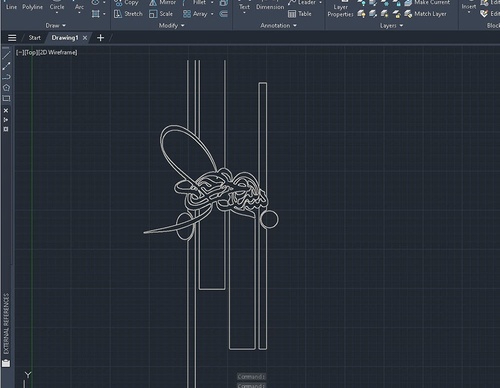Open the Insert block dropdown

click(469, 12)
